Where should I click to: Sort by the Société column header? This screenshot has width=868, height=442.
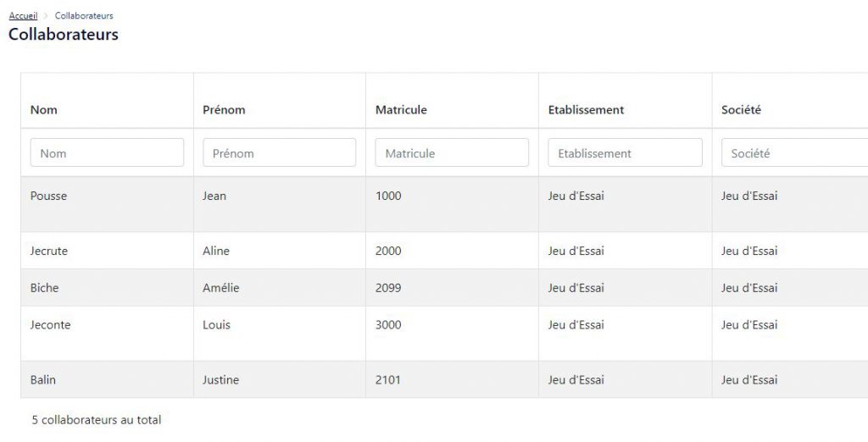click(741, 109)
